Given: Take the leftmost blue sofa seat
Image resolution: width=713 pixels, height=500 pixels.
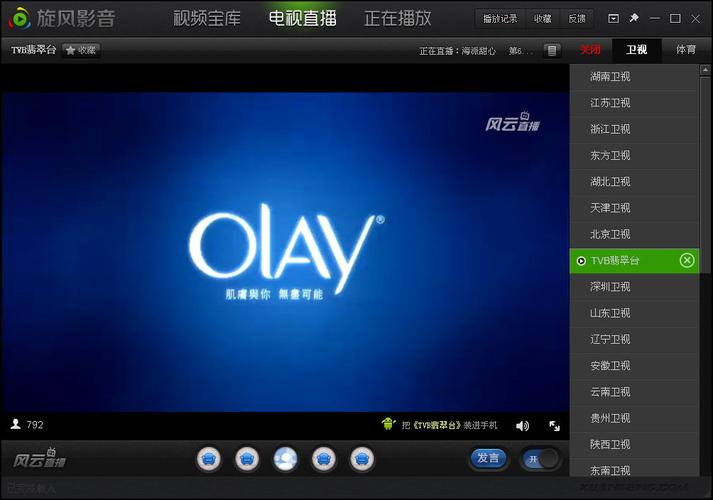Looking at the screenshot, I should (209, 459).
